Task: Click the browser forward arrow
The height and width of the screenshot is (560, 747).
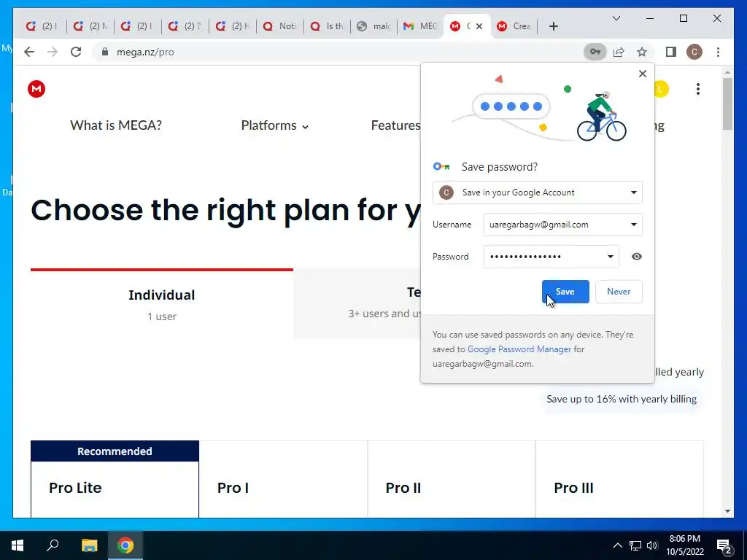Action: [x=53, y=52]
